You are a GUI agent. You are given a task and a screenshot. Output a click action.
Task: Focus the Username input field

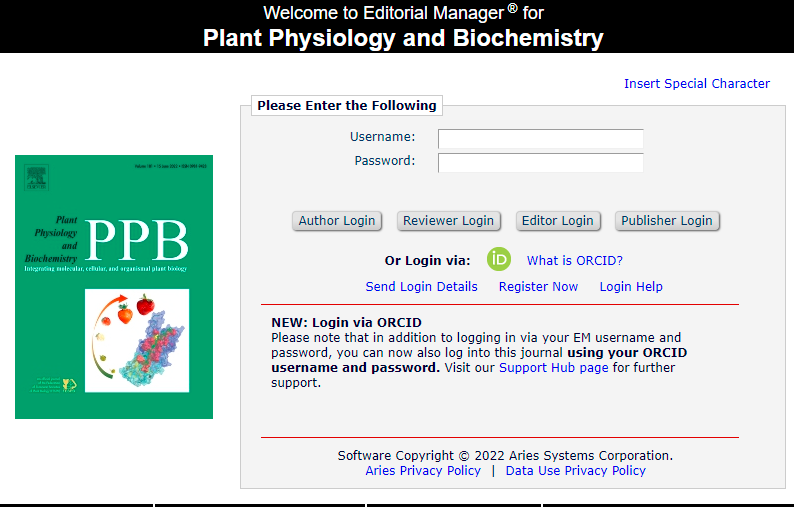coord(540,138)
